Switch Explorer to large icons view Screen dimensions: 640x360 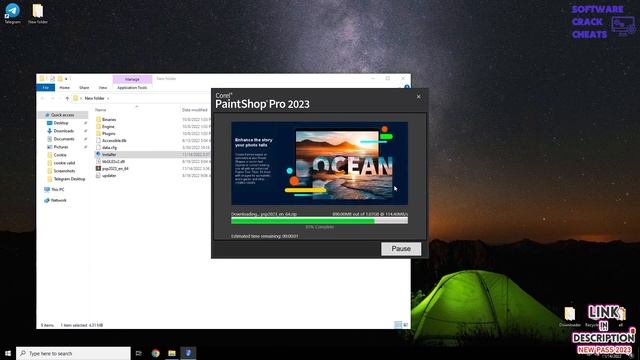pos(405,325)
